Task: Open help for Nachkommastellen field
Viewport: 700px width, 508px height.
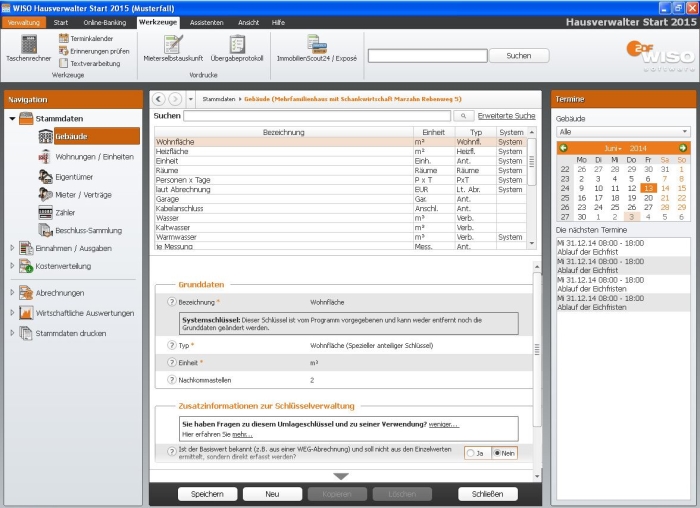Action: pos(172,380)
